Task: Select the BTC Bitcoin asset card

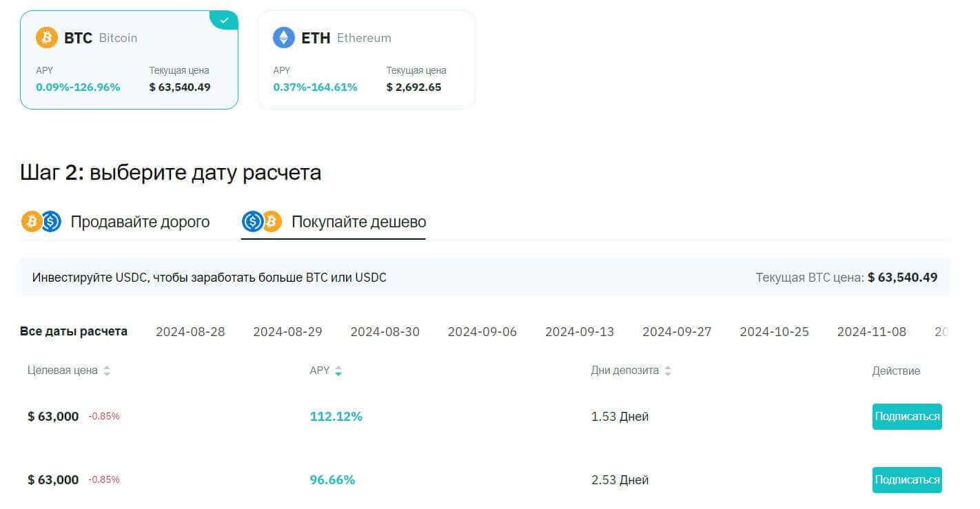Action: pos(129,60)
